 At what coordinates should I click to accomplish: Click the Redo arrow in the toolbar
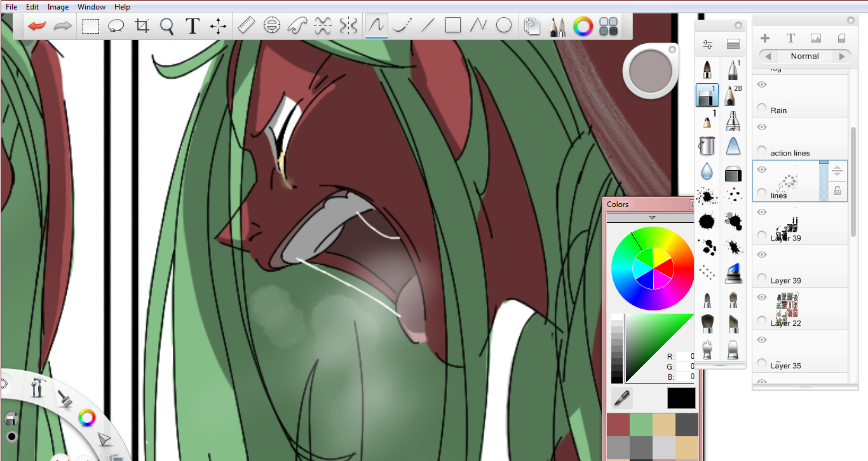(x=62, y=26)
